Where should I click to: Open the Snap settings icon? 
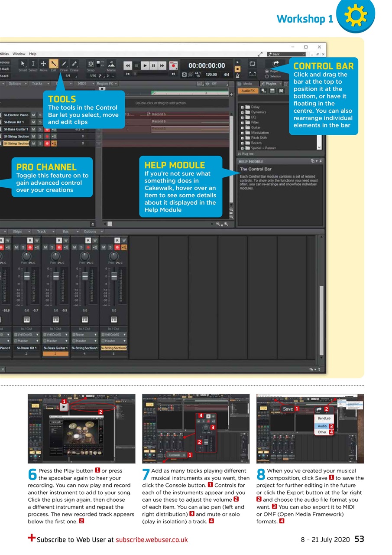pyautogui.click(x=91, y=63)
